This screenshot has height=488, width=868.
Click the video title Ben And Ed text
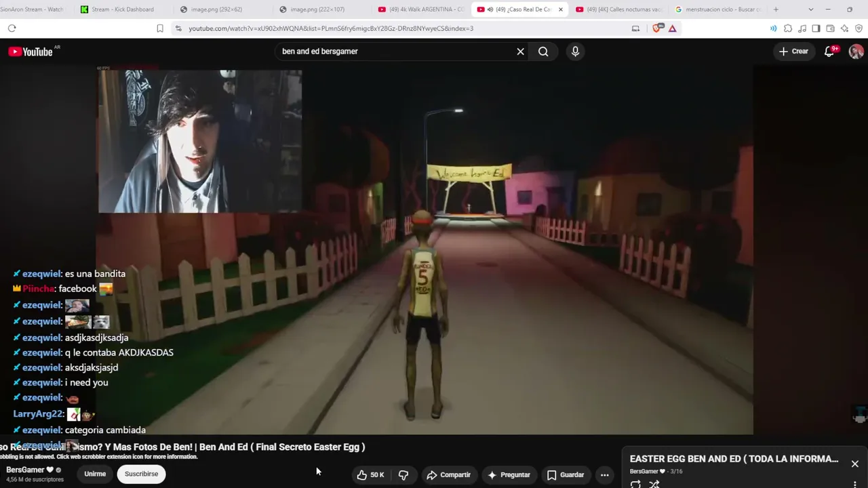tap(183, 447)
